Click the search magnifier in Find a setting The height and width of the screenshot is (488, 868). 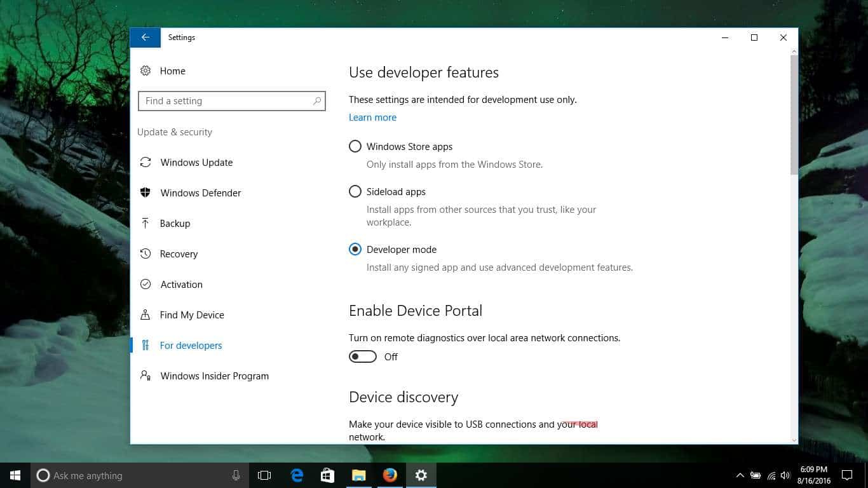(317, 101)
